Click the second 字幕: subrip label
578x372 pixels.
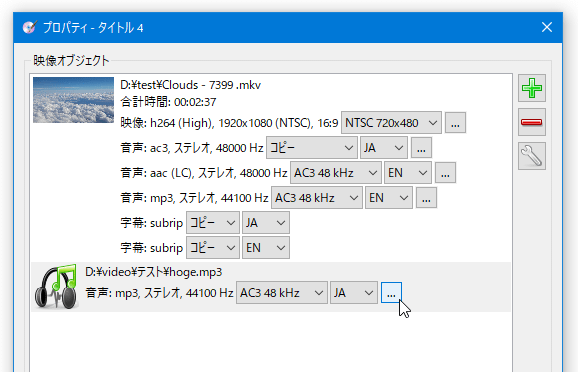click(152, 248)
